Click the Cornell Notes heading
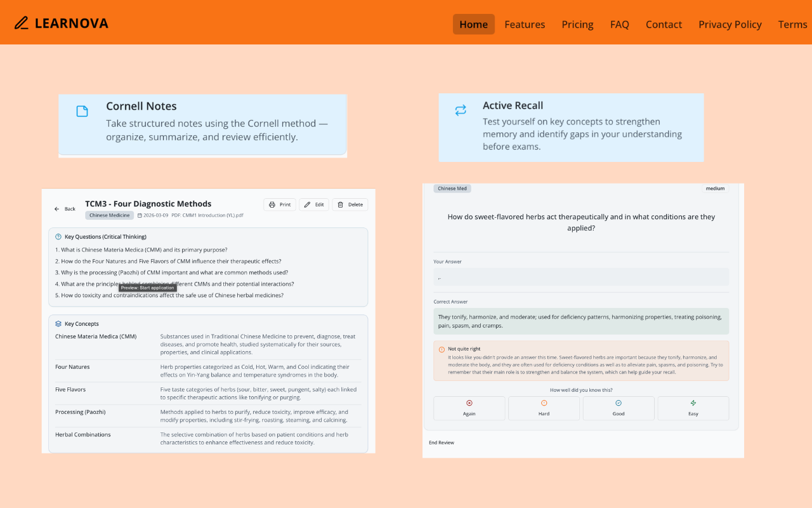The width and height of the screenshot is (812, 508). tap(141, 106)
